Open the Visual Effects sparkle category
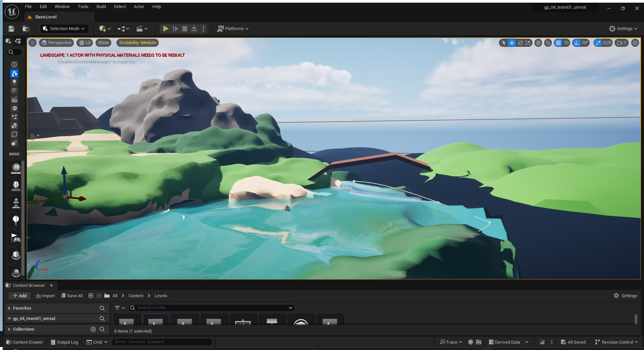The height and width of the screenshot is (350, 644). pyautogui.click(x=14, y=117)
